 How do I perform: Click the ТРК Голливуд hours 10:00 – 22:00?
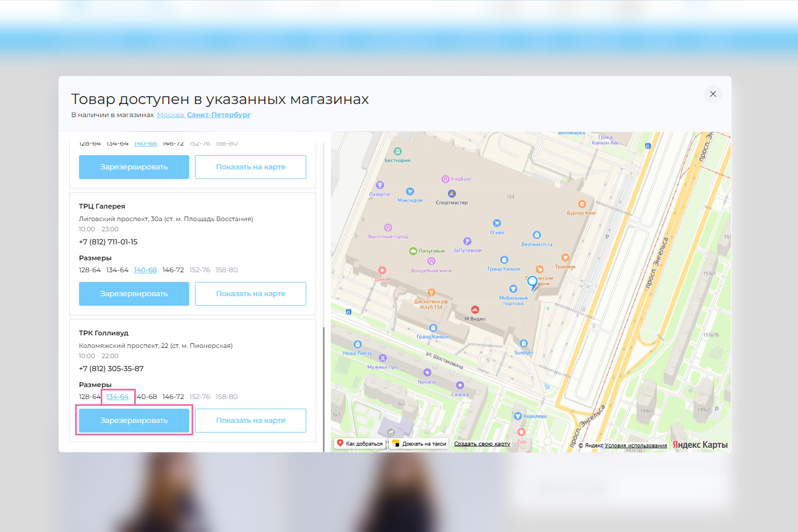(99, 356)
